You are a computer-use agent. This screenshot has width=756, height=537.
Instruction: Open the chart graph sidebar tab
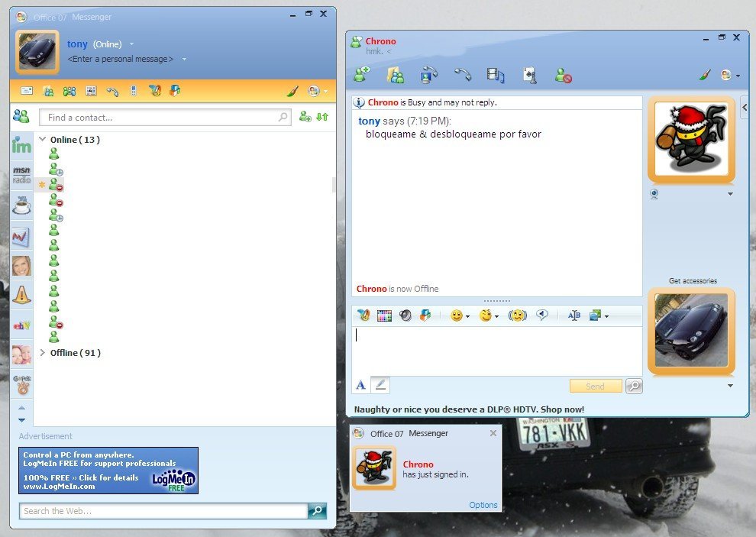(x=21, y=236)
